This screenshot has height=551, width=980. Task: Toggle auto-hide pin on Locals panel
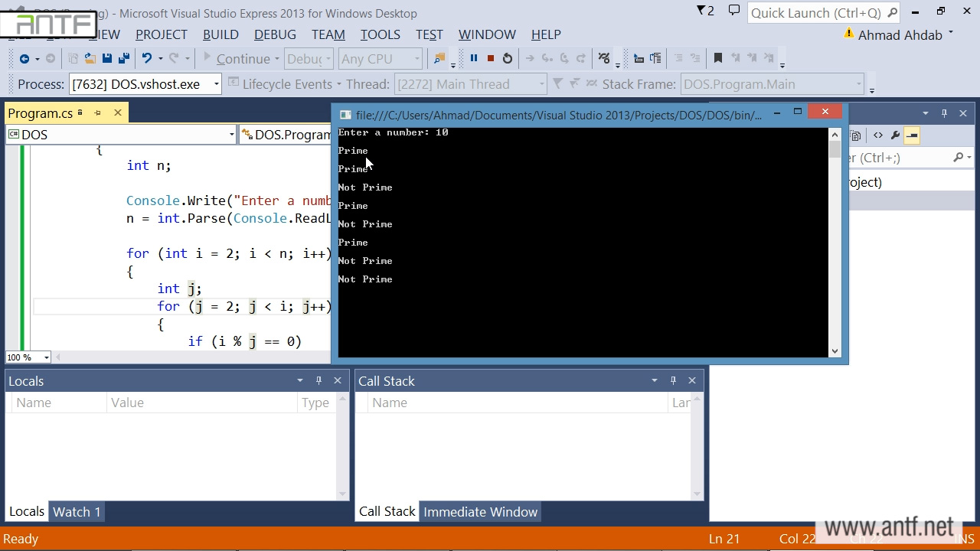coord(318,380)
